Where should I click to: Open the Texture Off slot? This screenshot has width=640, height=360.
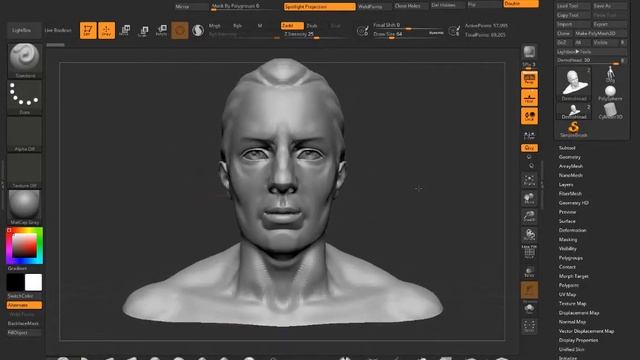click(24, 171)
